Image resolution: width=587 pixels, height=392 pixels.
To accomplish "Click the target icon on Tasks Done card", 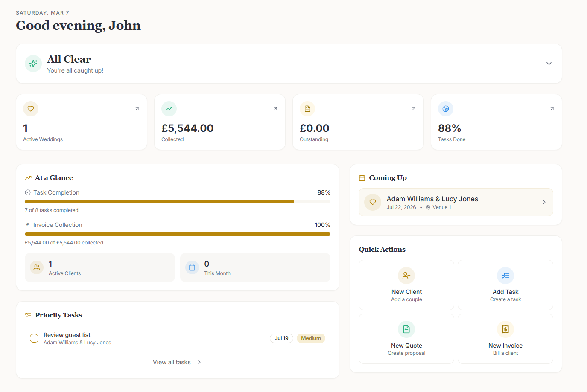I will click(445, 109).
